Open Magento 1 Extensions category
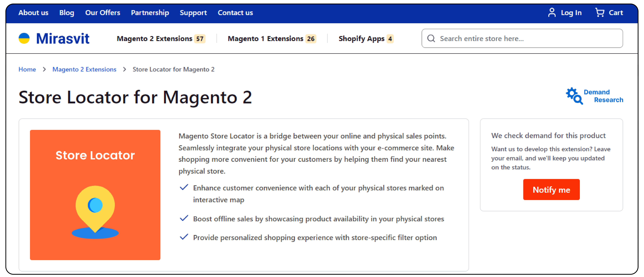This screenshot has height=277, width=644. click(265, 38)
